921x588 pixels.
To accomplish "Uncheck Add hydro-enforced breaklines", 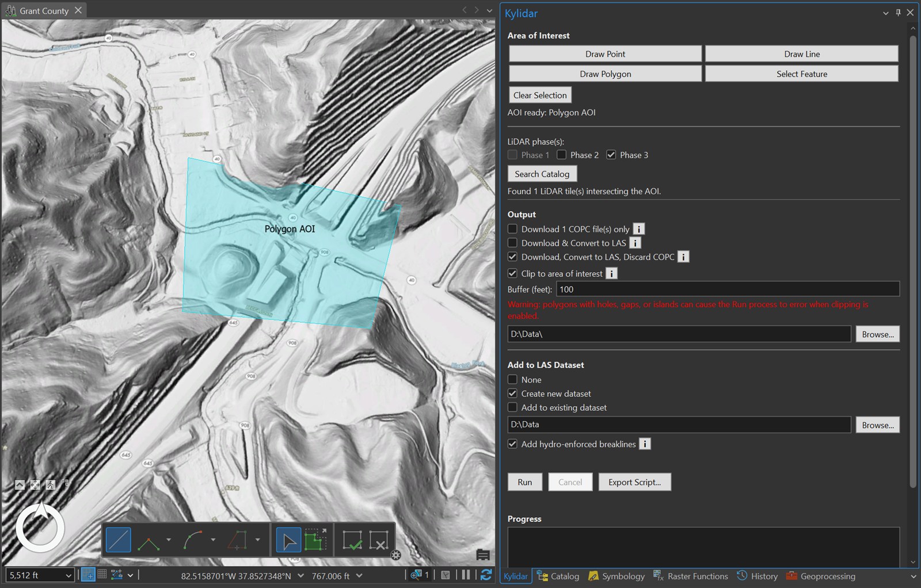I will 512,444.
